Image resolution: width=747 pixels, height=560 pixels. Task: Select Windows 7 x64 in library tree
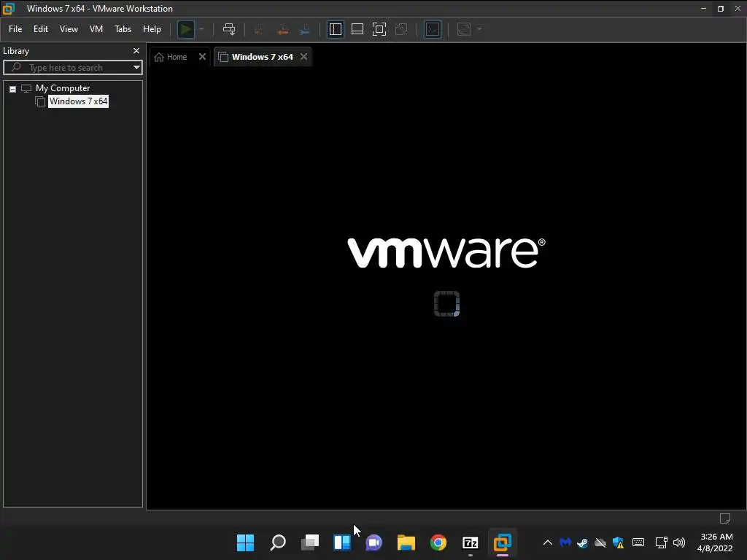[78, 101]
